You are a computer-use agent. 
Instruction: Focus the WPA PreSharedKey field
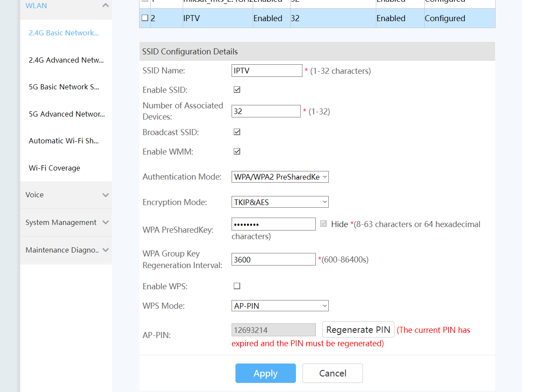273,224
